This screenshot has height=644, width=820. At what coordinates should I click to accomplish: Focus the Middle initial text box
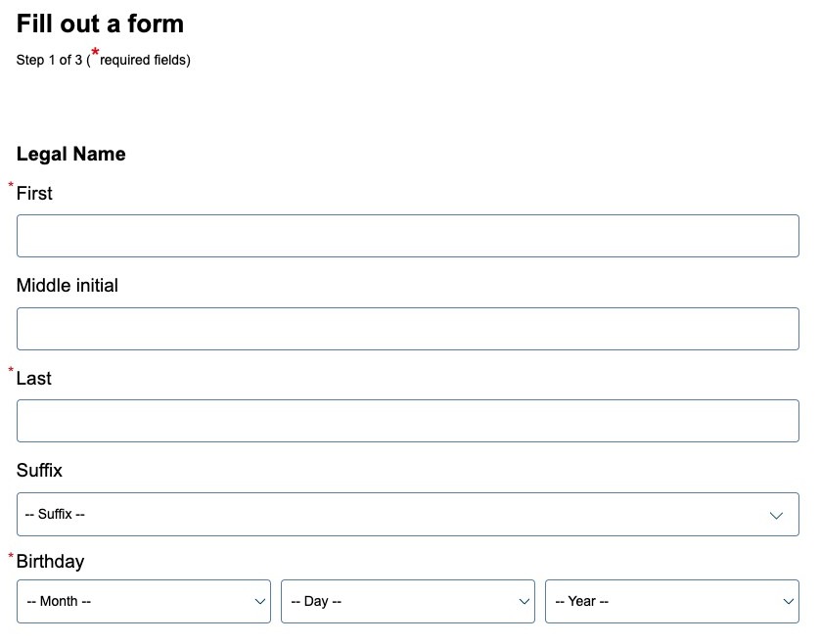click(x=407, y=329)
